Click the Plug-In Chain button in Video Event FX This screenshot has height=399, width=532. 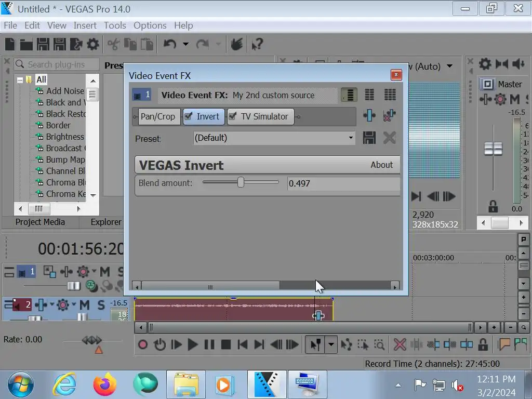point(369,115)
